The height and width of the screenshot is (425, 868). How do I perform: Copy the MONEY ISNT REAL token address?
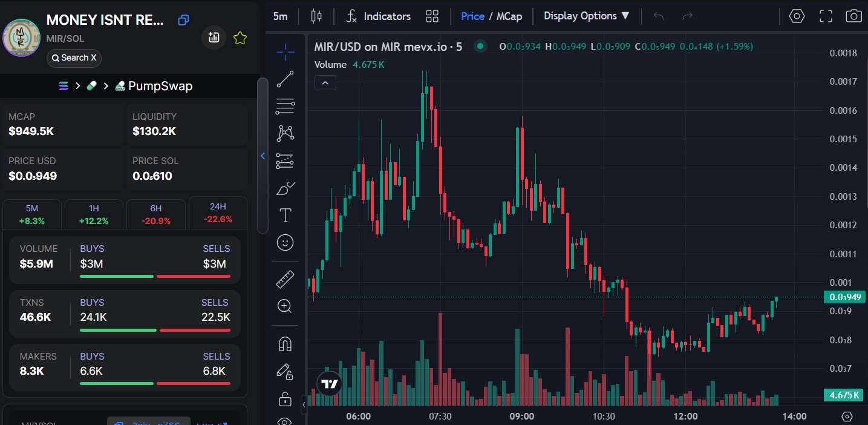[x=183, y=21]
